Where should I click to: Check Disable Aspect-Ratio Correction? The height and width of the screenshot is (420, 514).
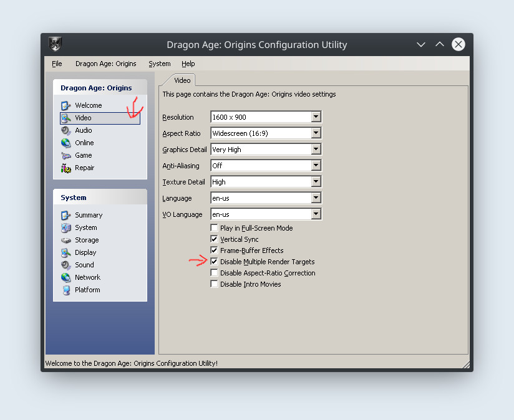pyautogui.click(x=214, y=273)
